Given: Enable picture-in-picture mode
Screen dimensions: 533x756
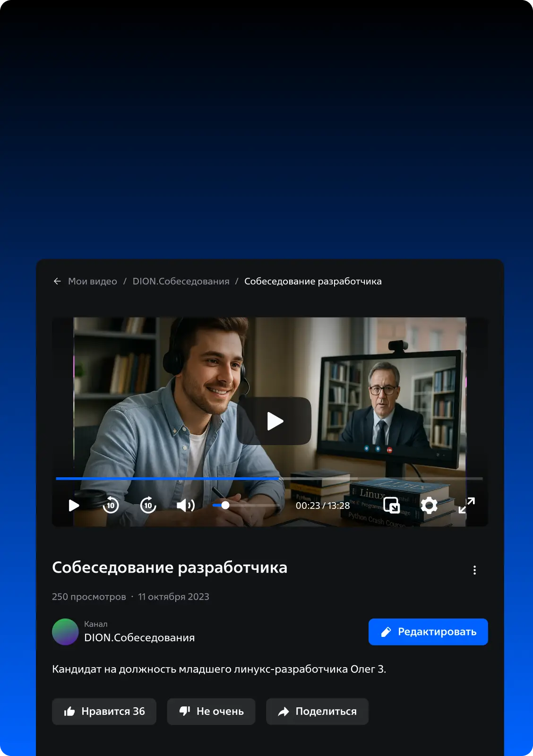Looking at the screenshot, I should (x=391, y=505).
